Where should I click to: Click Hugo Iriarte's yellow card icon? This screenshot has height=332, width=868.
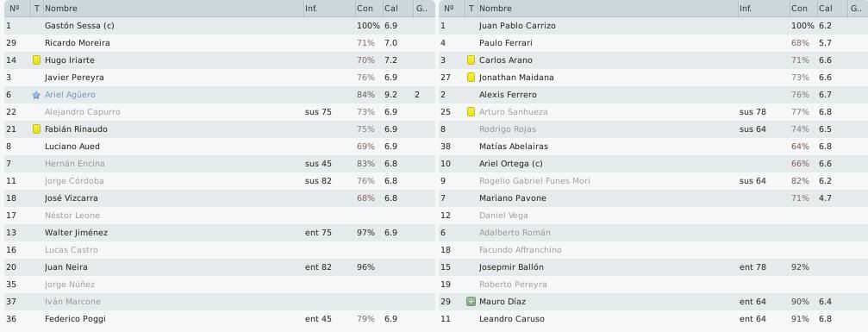pos(36,60)
